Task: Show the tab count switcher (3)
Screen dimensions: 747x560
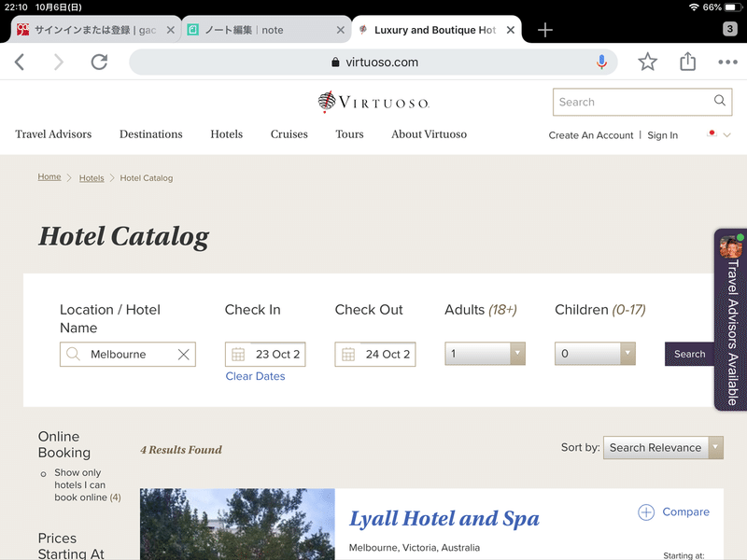Action: (729, 29)
